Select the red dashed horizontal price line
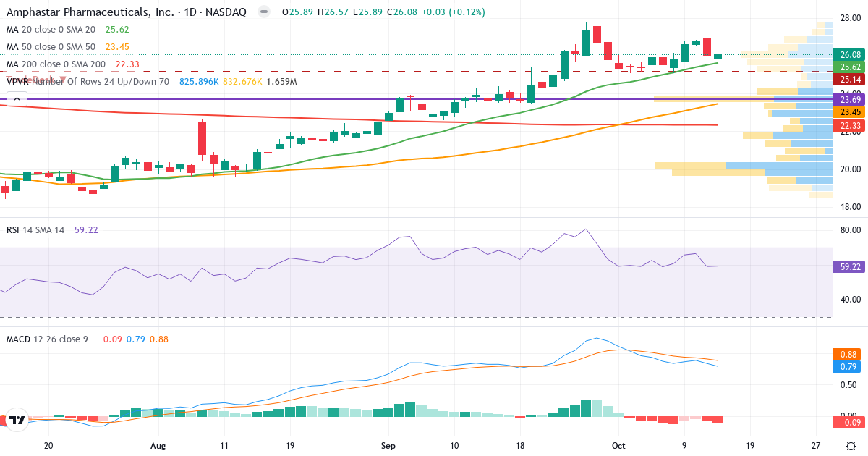Viewport: 868px width, 456px height. click(416, 72)
